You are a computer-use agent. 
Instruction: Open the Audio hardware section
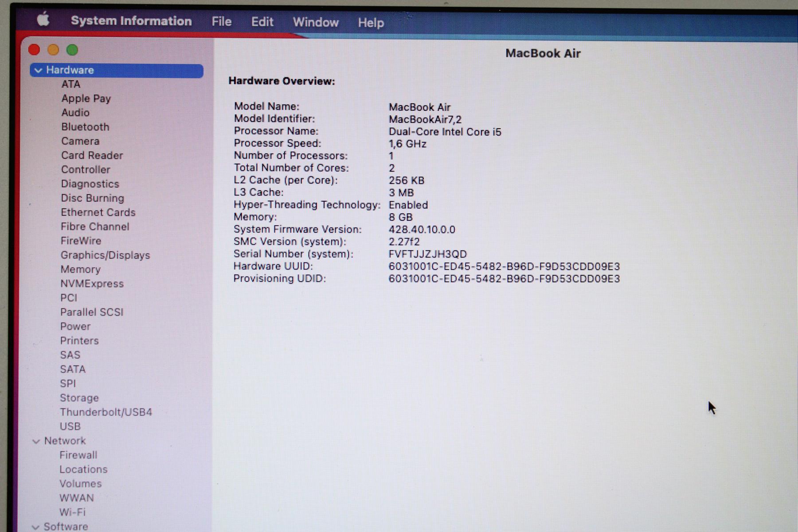75,113
